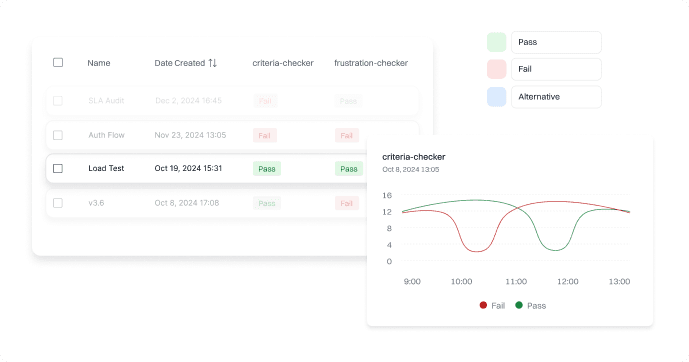
Task: Open the Load Test row name
Action: [106, 168]
